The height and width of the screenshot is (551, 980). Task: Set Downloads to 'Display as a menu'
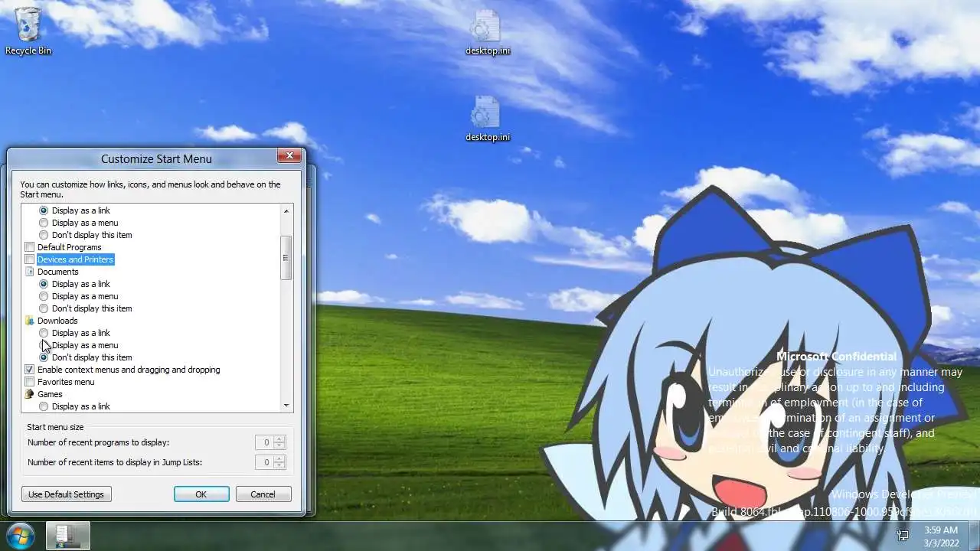(x=44, y=345)
